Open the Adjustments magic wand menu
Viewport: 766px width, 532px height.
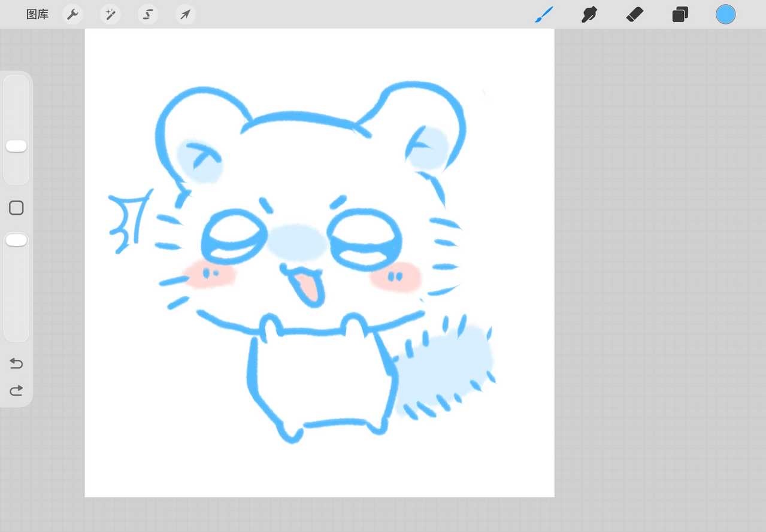click(x=110, y=14)
